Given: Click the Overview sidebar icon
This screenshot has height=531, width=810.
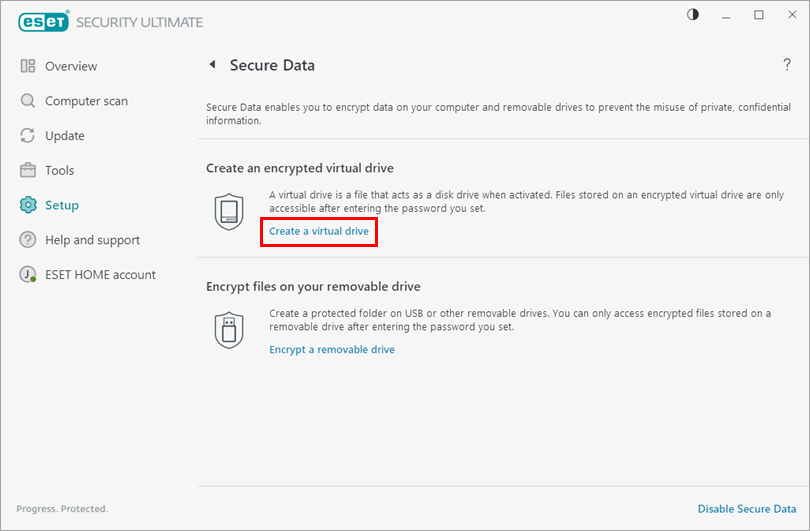Looking at the screenshot, I should tap(28, 66).
